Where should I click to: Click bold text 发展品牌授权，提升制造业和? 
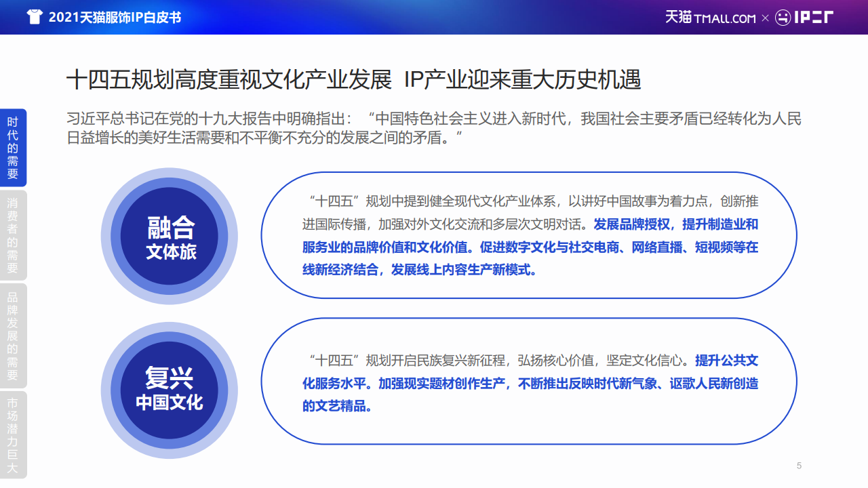(x=676, y=224)
